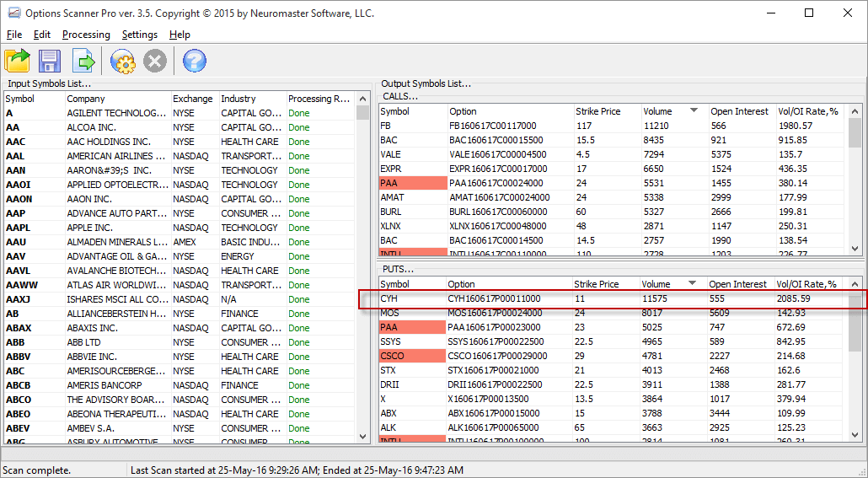Click the CALLS list scrollbar thumb

(855, 132)
